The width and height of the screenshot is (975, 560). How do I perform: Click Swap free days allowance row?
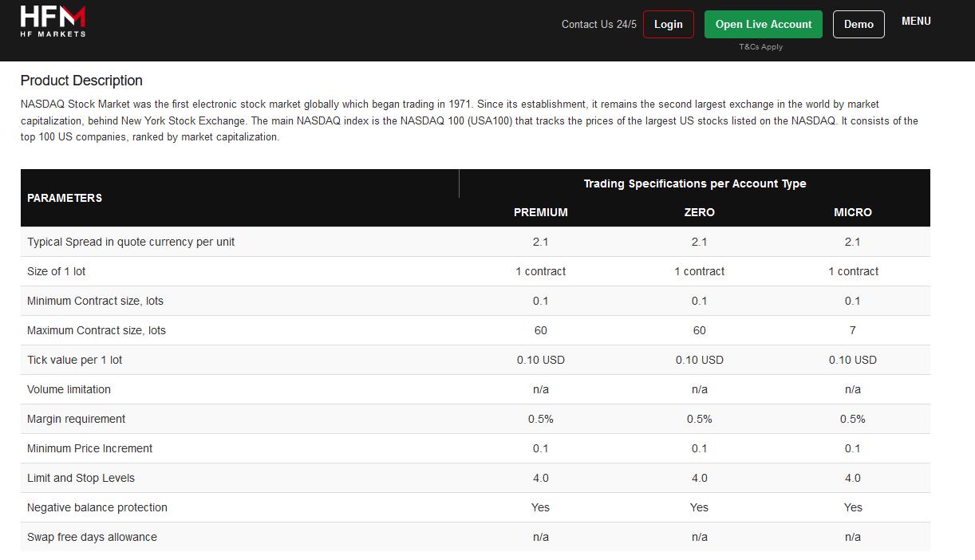pos(476,537)
